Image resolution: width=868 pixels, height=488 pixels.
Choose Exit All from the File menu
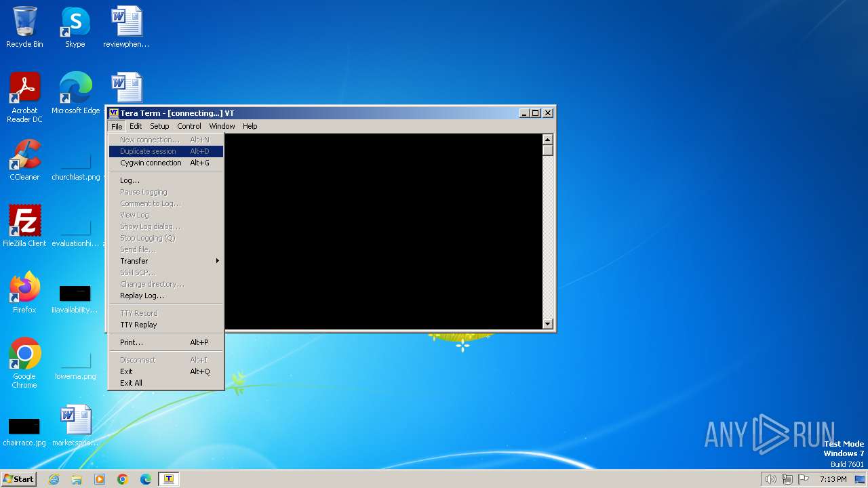coord(166,383)
